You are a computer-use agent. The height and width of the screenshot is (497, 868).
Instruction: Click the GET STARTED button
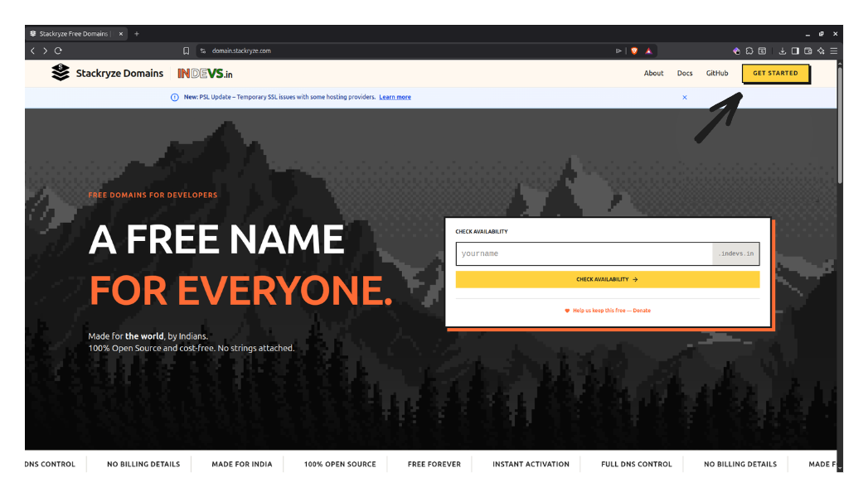[x=775, y=73]
